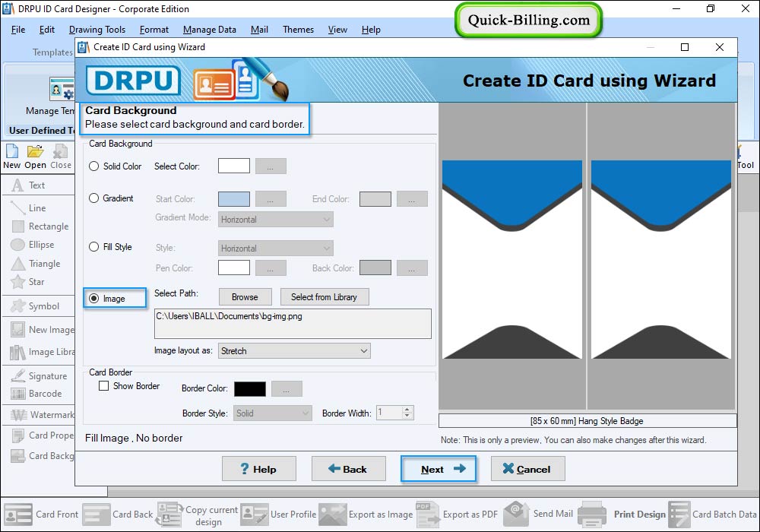
Task: Send Mail from bottom toolbar
Action: pyautogui.click(x=539, y=514)
